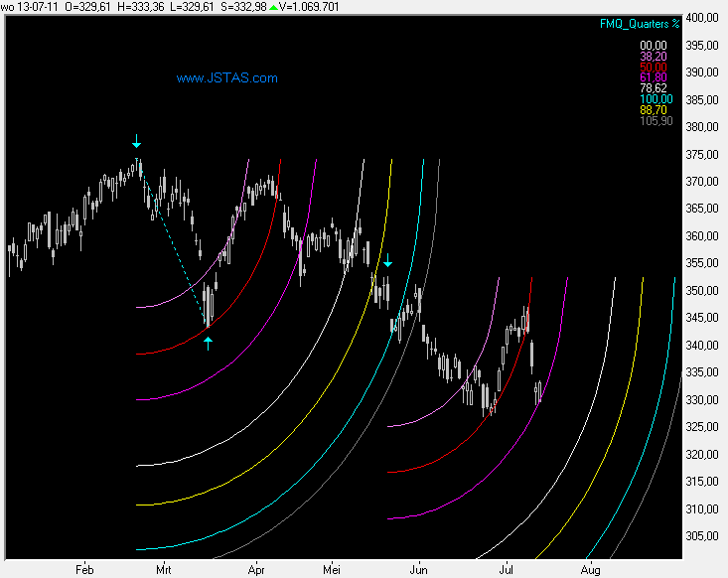Viewport: 728px width, 578px height.
Task: Select the yellow 88,70 legend level
Action: (653, 109)
